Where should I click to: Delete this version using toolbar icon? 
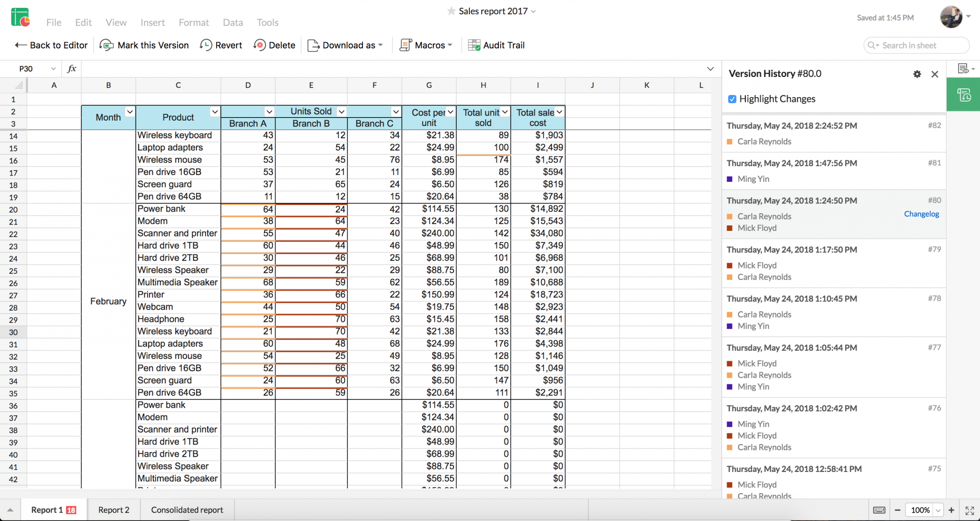click(260, 45)
